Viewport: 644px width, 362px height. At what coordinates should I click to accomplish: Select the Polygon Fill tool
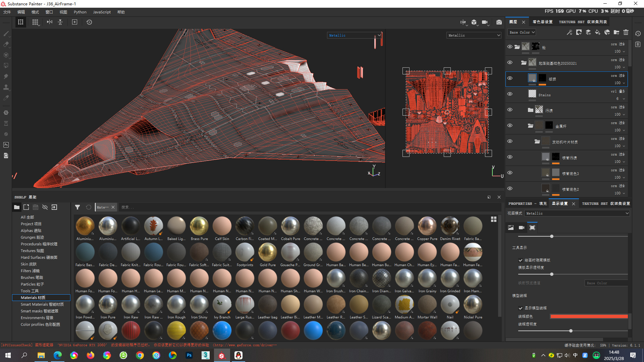pos(6,66)
